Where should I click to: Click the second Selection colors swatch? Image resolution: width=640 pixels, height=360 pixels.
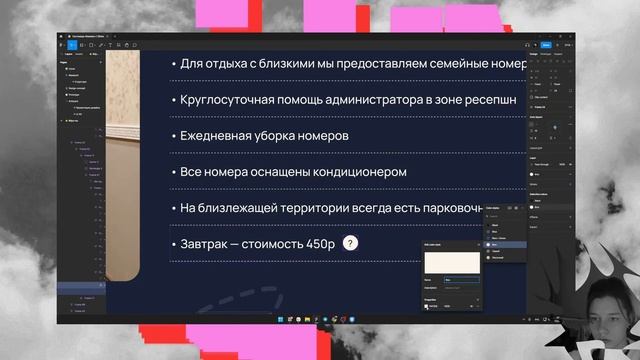[531, 207]
